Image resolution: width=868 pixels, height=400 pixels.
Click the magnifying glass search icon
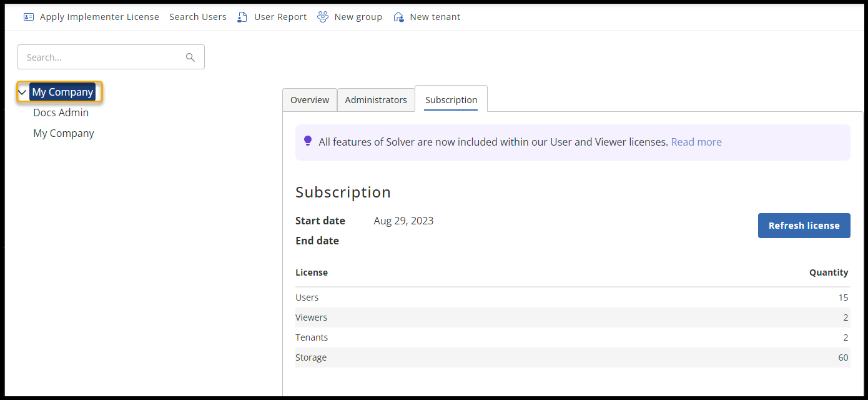[x=190, y=57]
